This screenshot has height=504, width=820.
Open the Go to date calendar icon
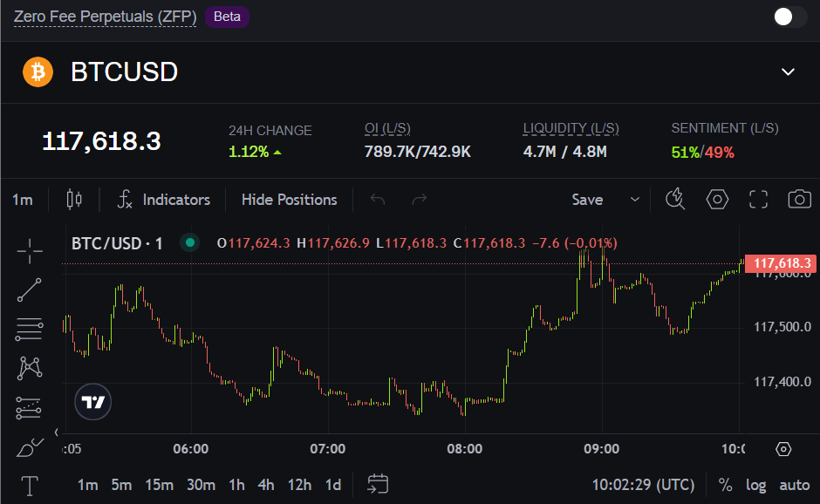[x=378, y=484]
